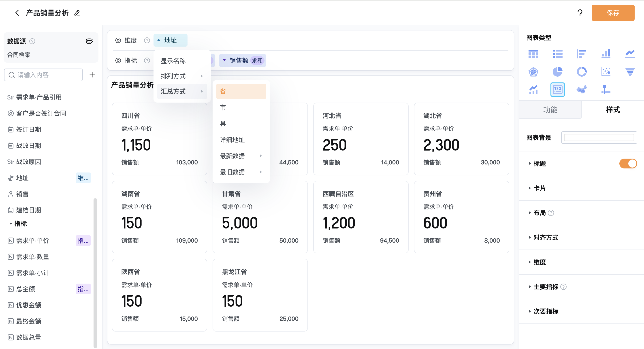Choose the funnel chart icon

(630, 72)
